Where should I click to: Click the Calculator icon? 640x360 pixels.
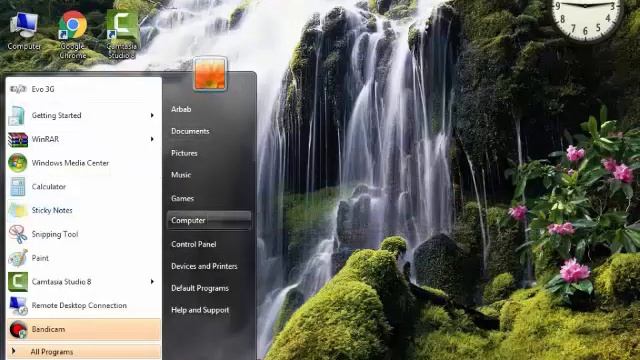pos(18,187)
